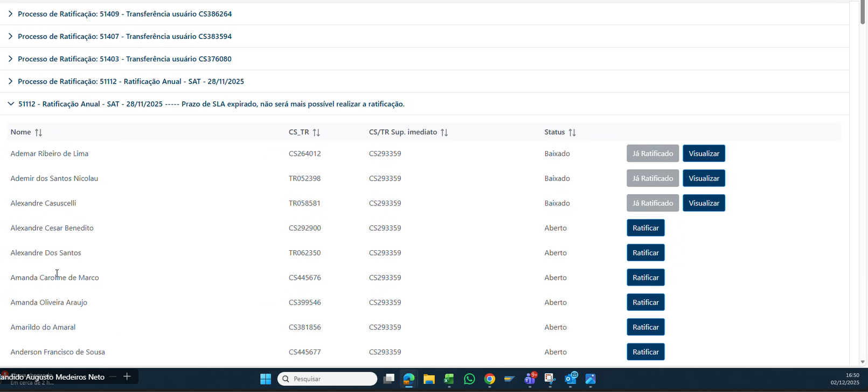Viewport: 868px width, 392px height.
Task: Open WhatsApp from the taskbar
Action: pos(469,379)
